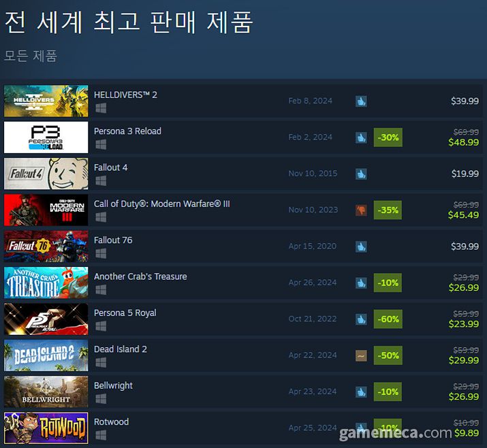
Task: Click the -35% discount badge for Modern Warfare III
Action: click(x=388, y=210)
